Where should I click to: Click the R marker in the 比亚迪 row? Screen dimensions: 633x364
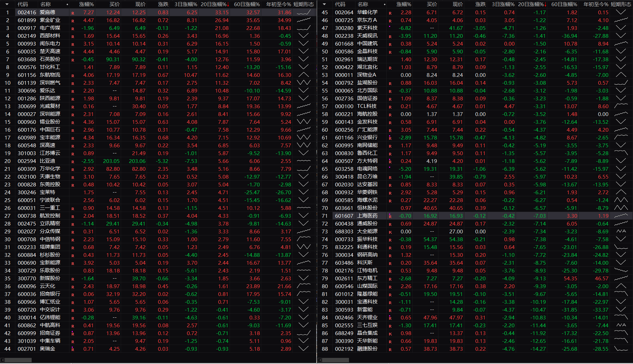pos(73,162)
